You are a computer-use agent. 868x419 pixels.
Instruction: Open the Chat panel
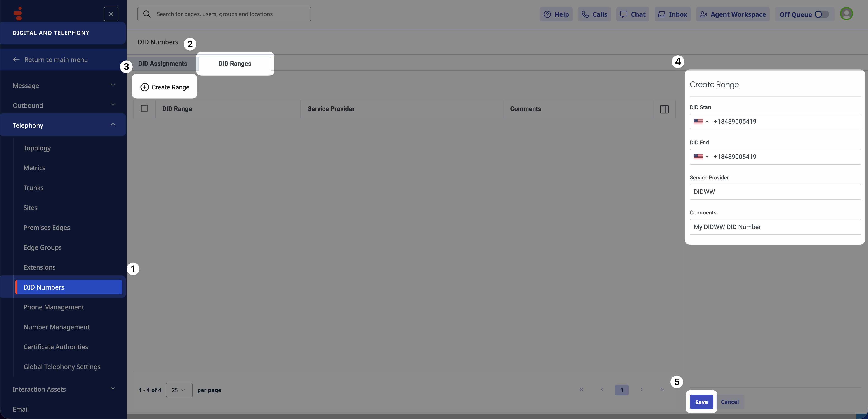632,14
